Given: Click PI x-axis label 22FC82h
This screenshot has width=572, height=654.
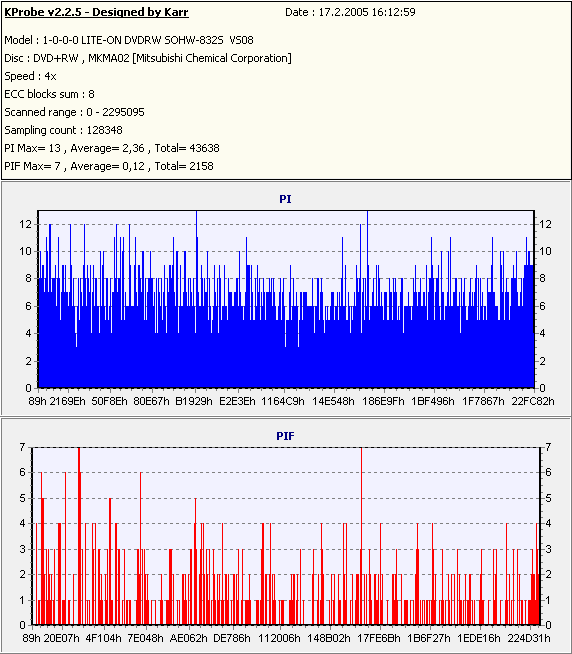Looking at the screenshot, I should coord(533,401).
